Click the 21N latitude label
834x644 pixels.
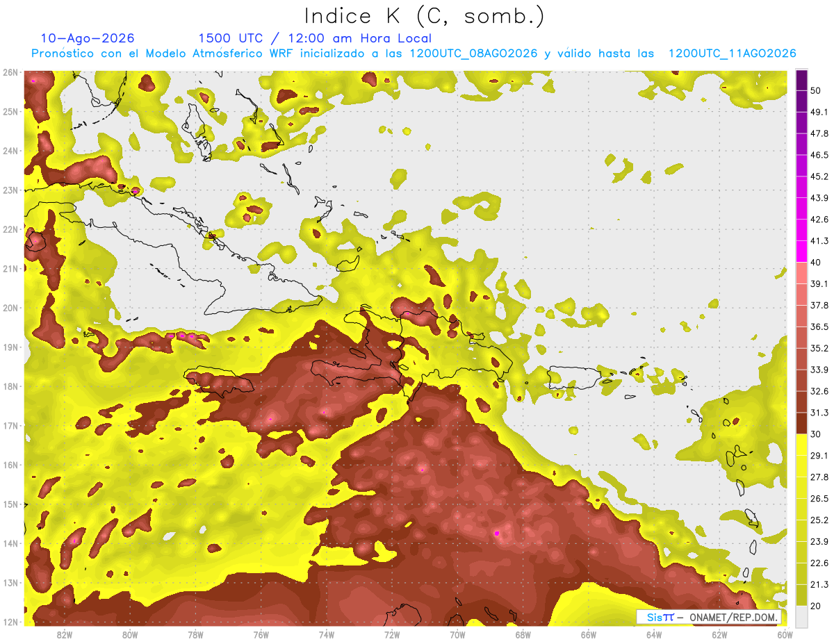coord(10,269)
